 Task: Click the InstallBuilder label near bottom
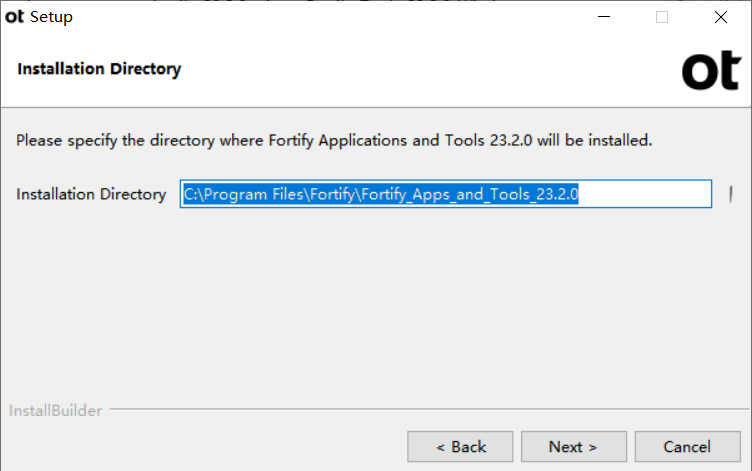pos(56,411)
